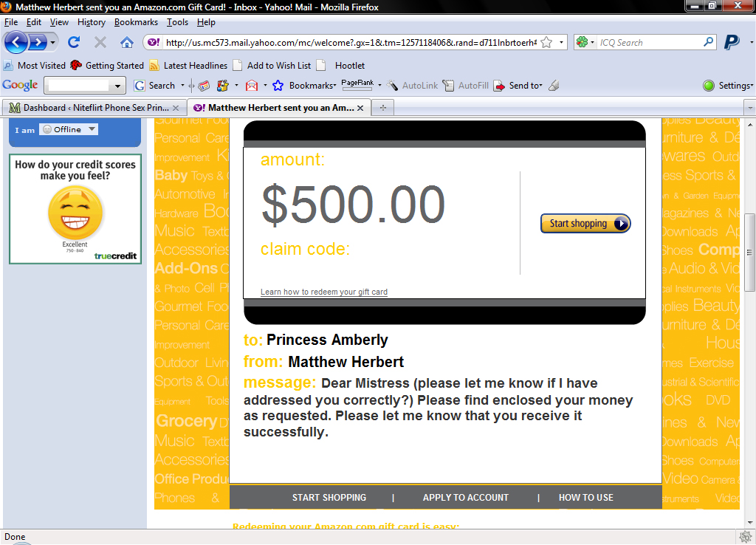The width and height of the screenshot is (756, 545).
Task: Click the yellow Start shopping button
Action: (x=585, y=223)
